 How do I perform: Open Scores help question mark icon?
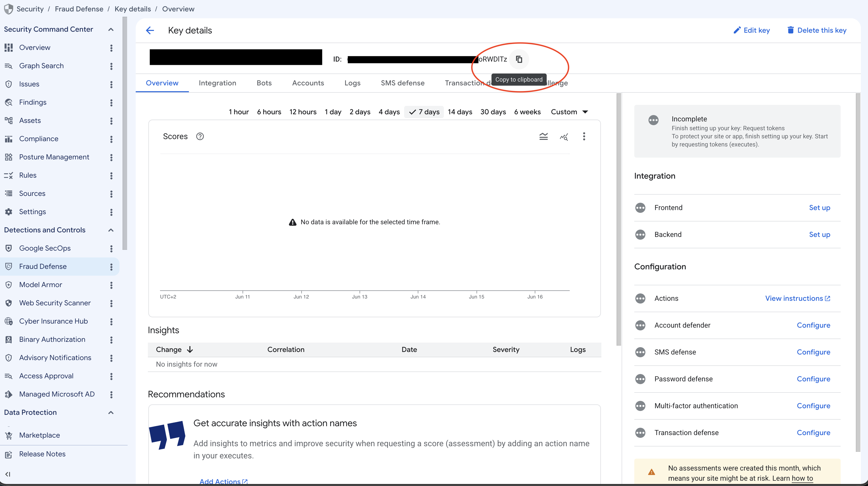click(200, 136)
